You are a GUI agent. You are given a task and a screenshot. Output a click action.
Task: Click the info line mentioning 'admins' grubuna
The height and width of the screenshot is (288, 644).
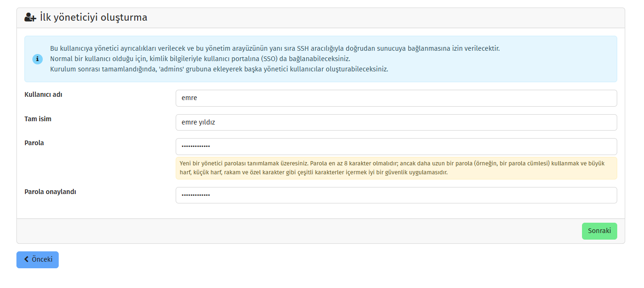219,69
